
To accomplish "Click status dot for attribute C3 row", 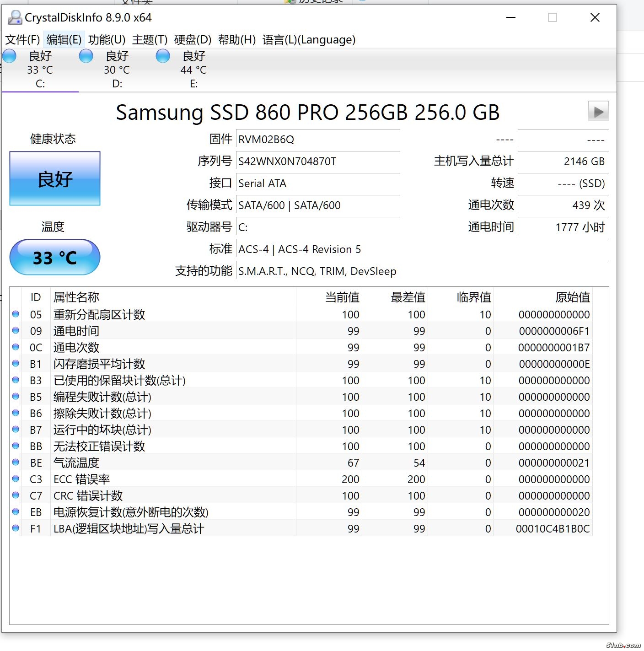I will pos(16,479).
